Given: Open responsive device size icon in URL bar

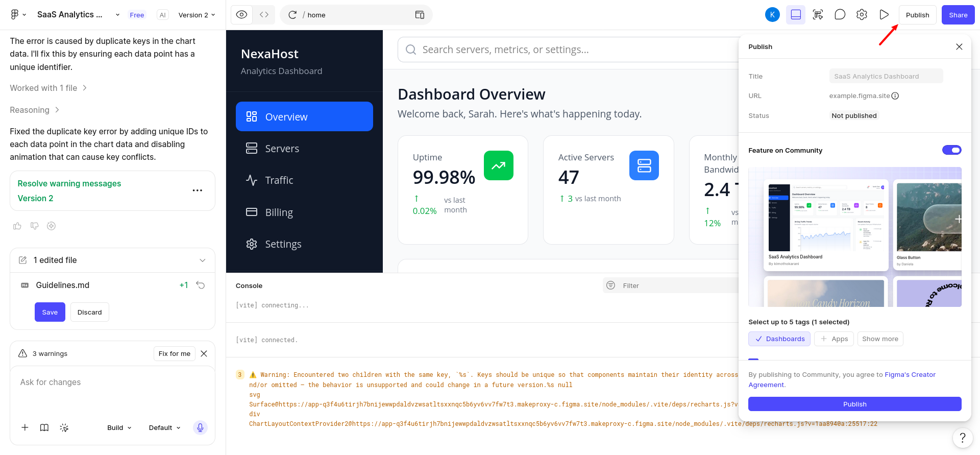Looking at the screenshot, I should 420,15.
